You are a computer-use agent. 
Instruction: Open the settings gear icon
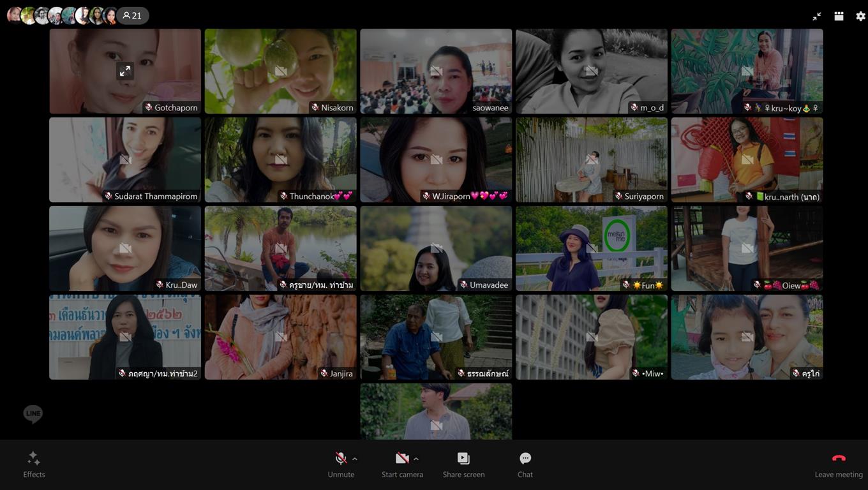pyautogui.click(x=860, y=17)
